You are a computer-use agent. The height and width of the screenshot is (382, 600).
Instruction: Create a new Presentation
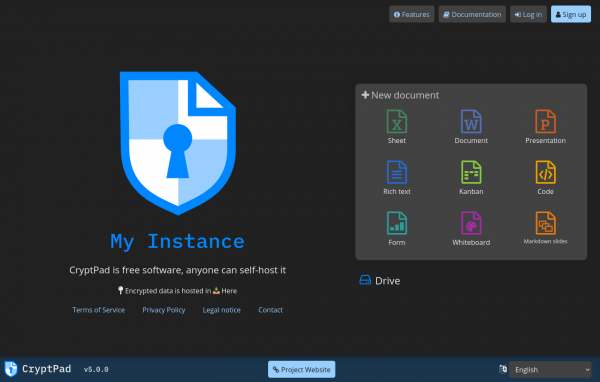545,127
